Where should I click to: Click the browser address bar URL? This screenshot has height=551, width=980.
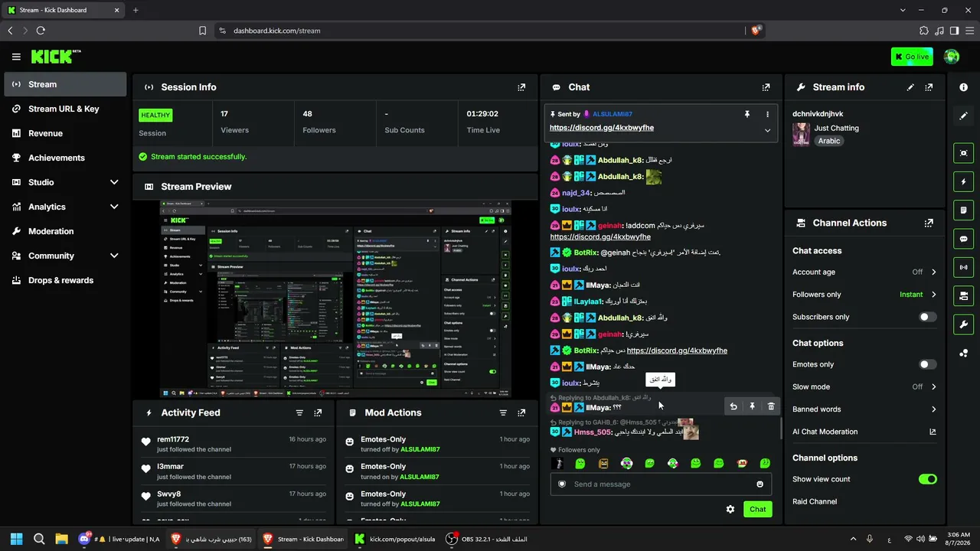tap(277, 31)
